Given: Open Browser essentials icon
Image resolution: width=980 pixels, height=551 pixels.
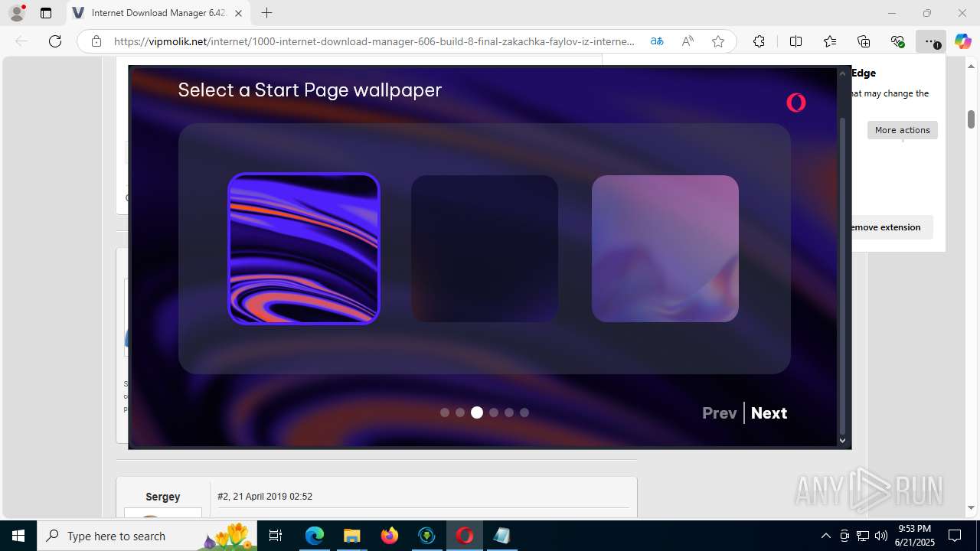Looking at the screenshot, I should click(898, 41).
